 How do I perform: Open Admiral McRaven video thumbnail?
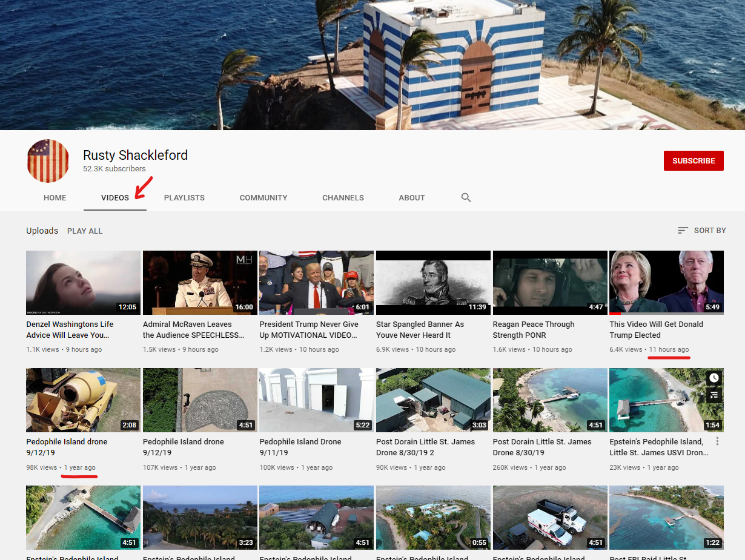(200, 283)
